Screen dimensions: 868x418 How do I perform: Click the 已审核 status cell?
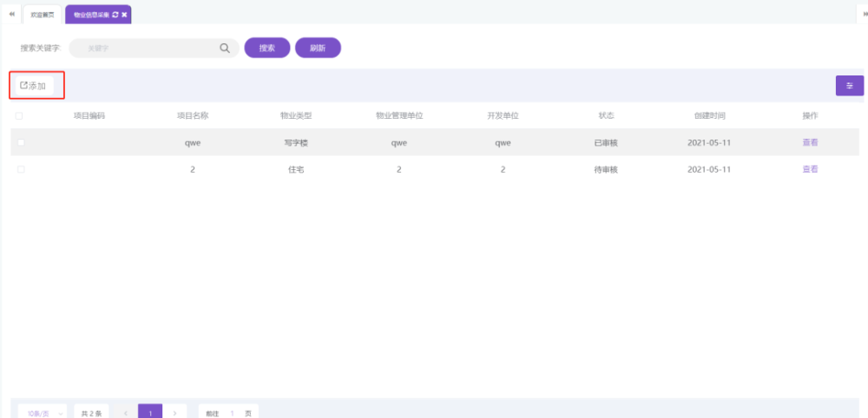606,142
